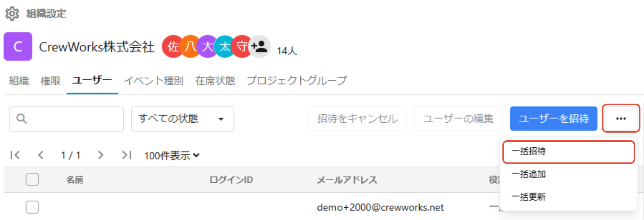This screenshot has height=220, width=644.
Task: Go to the first page
Action: (x=15, y=155)
